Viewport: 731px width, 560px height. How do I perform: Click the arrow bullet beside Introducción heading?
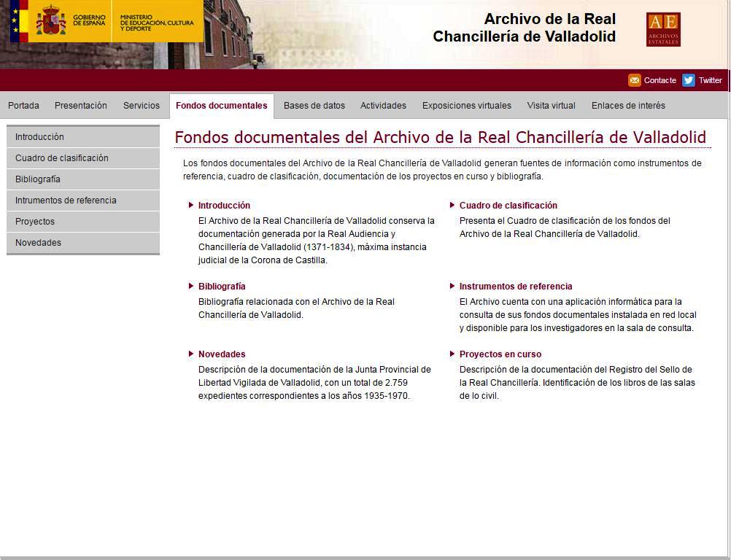pyautogui.click(x=190, y=205)
